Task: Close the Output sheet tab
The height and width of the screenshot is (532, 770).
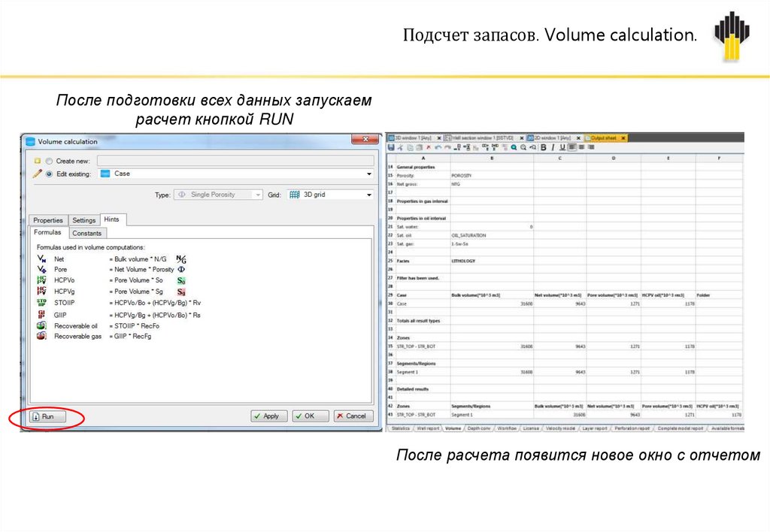Action: (x=623, y=138)
